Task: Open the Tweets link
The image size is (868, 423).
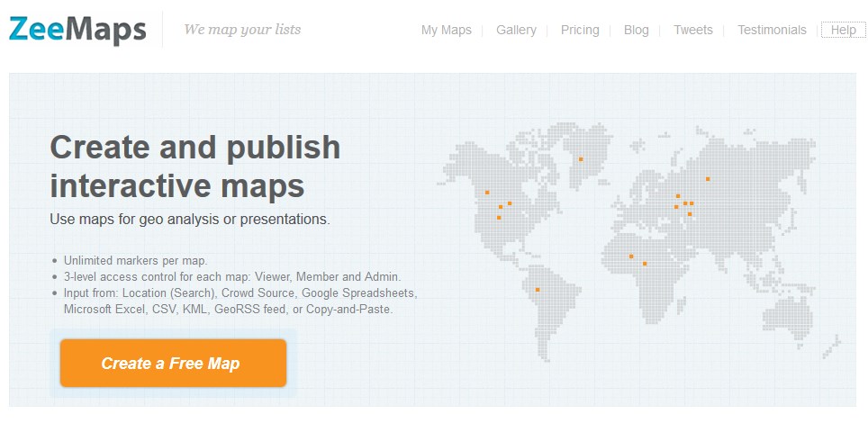Action: point(692,30)
